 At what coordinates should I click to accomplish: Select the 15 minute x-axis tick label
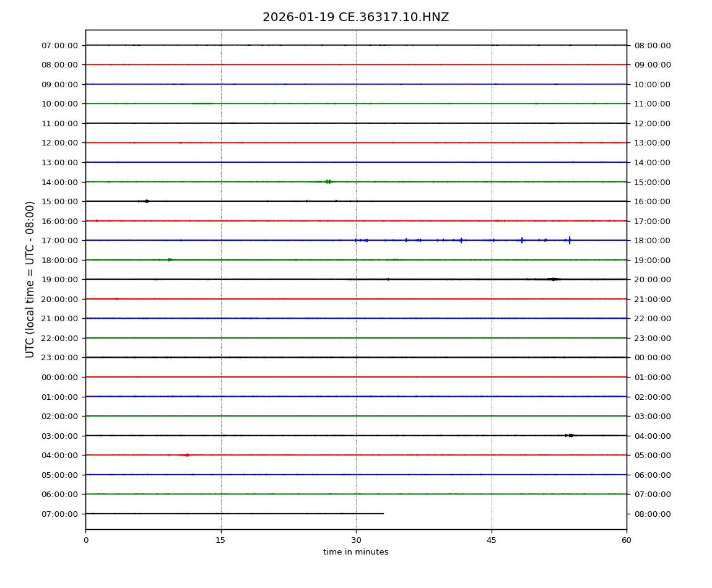pos(220,540)
